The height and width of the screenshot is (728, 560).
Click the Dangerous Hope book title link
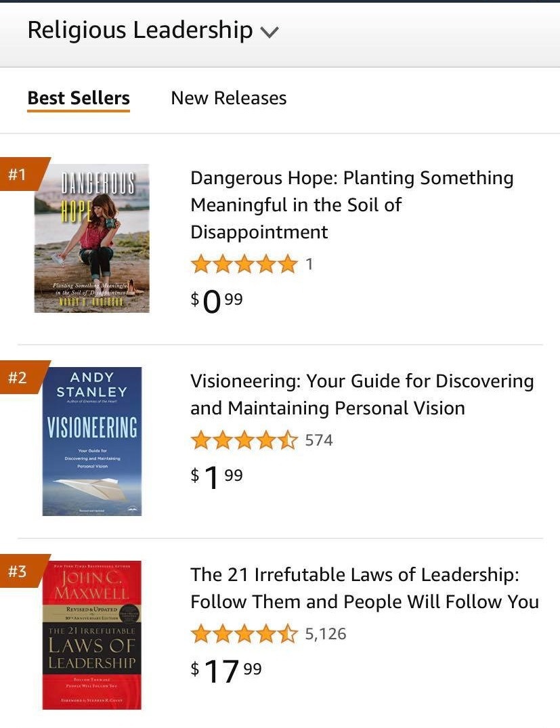pyautogui.click(x=351, y=205)
